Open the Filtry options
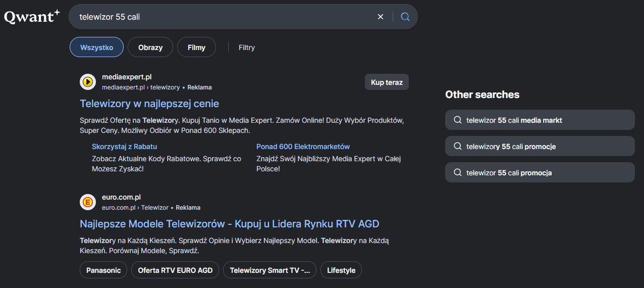The width and height of the screenshot is (644, 288). (x=247, y=47)
